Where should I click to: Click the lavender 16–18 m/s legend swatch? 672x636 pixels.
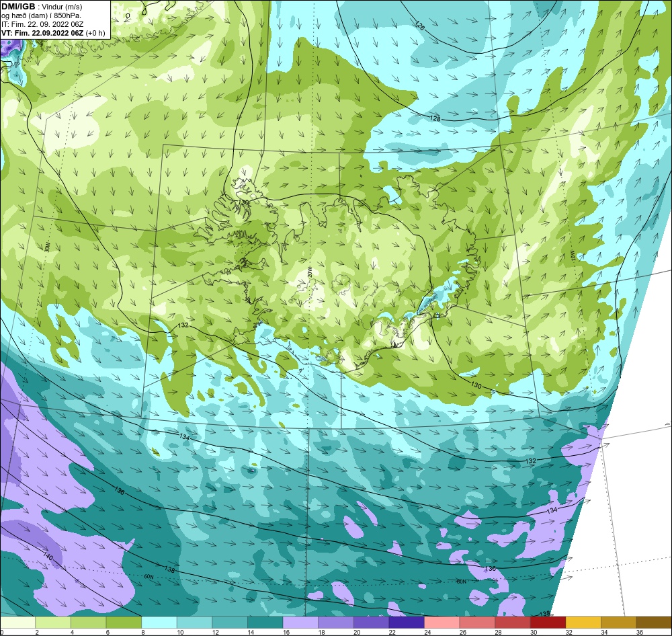click(301, 623)
